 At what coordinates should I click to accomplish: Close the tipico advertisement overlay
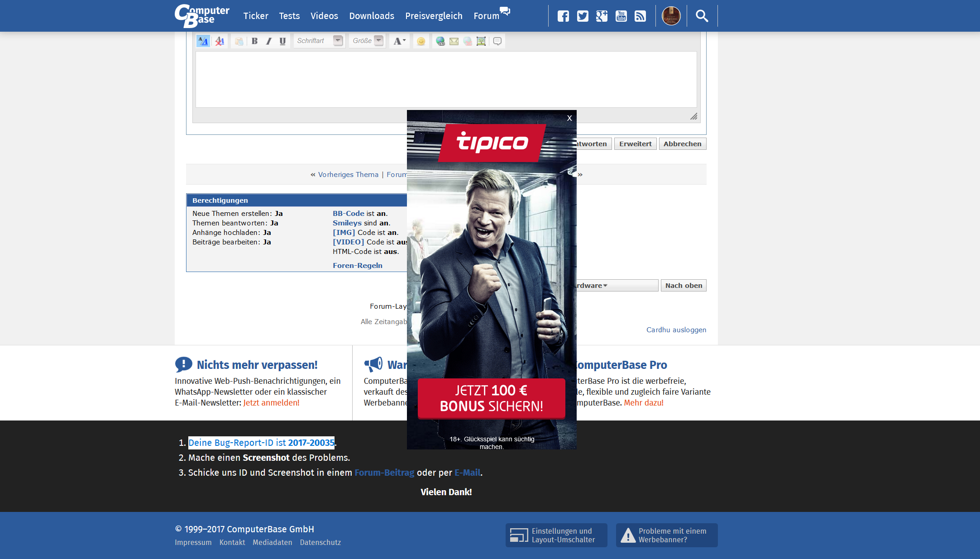coord(569,118)
